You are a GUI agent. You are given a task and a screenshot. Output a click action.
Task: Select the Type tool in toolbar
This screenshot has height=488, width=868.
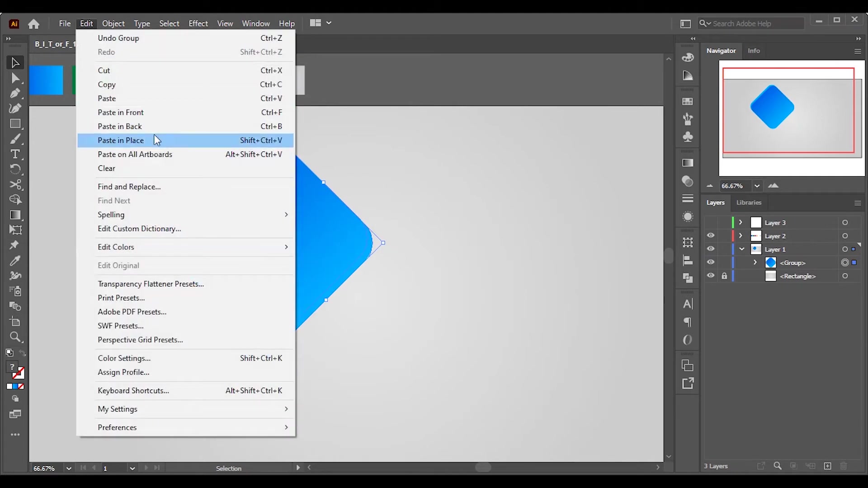point(15,154)
